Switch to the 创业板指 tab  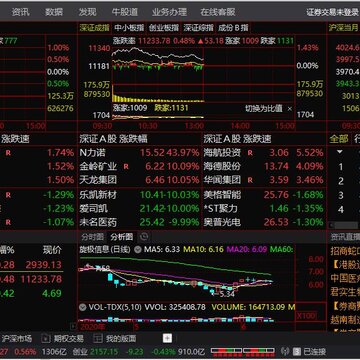click(x=163, y=28)
